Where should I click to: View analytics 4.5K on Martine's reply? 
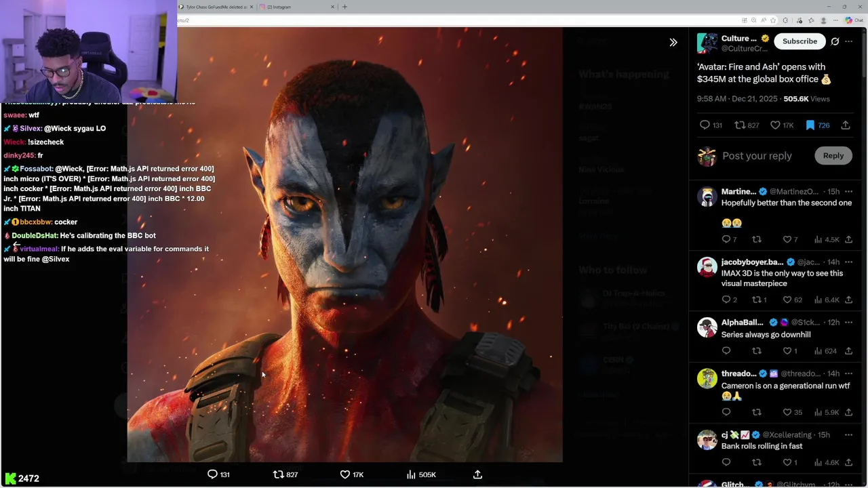[x=827, y=239]
